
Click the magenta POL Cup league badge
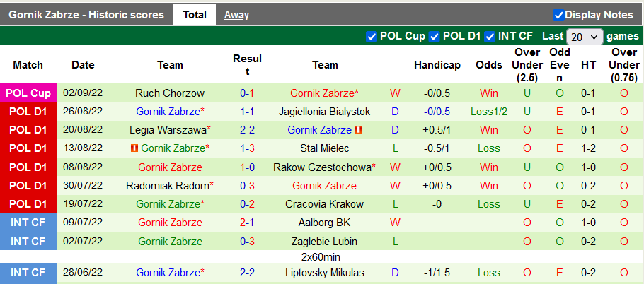coord(28,93)
